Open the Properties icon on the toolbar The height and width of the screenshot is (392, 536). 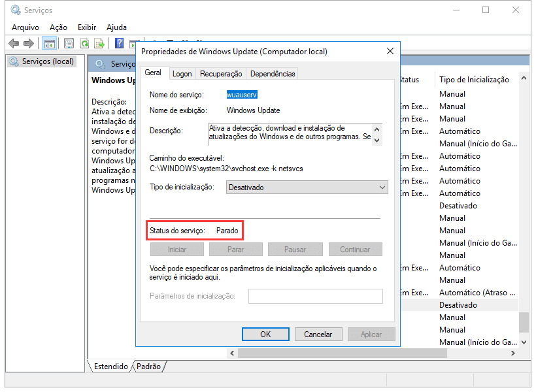tap(69, 43)
